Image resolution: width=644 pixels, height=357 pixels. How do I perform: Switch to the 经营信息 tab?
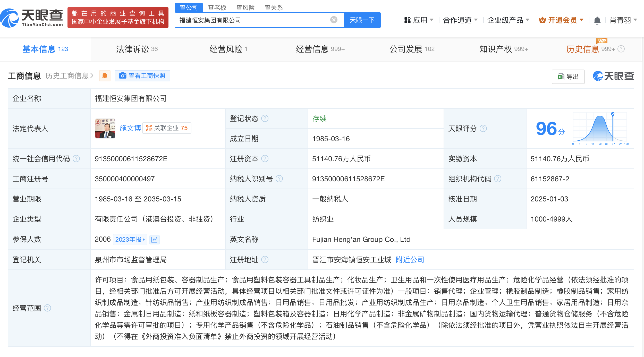click(x=320, y=49)
